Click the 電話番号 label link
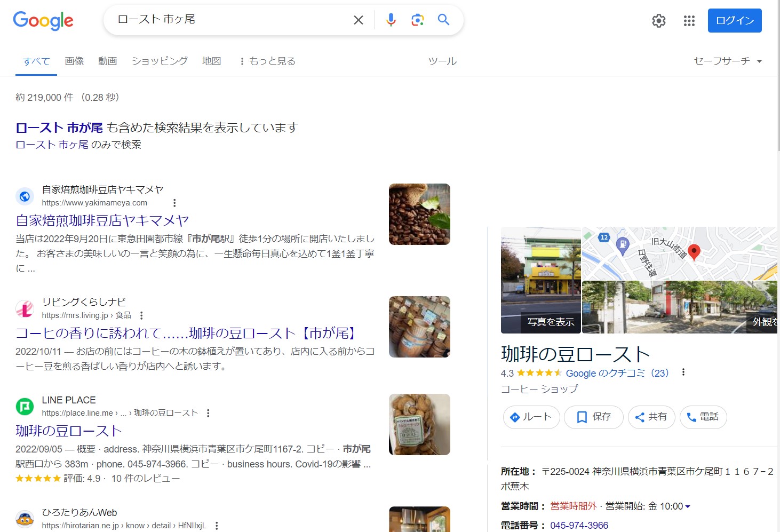Screen dimensions: 780x532 click(520, 525)
